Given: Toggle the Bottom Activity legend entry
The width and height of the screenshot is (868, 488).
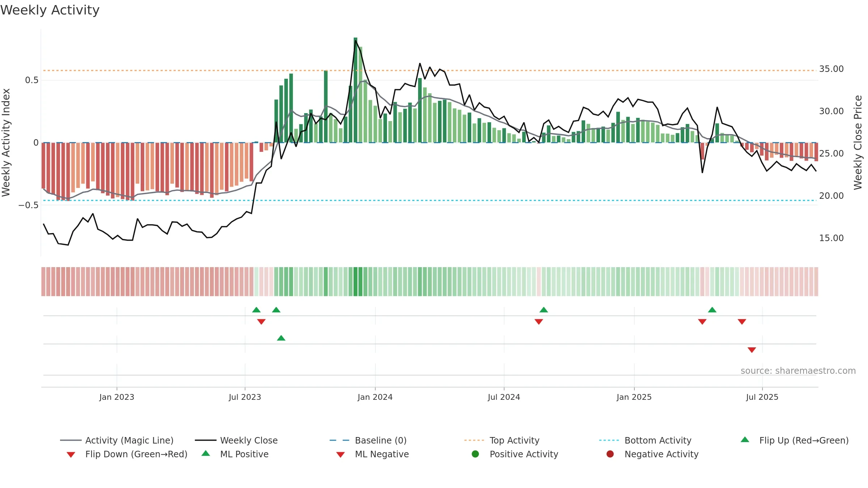Looking at the screenshot, I should (x=645, y=440).
